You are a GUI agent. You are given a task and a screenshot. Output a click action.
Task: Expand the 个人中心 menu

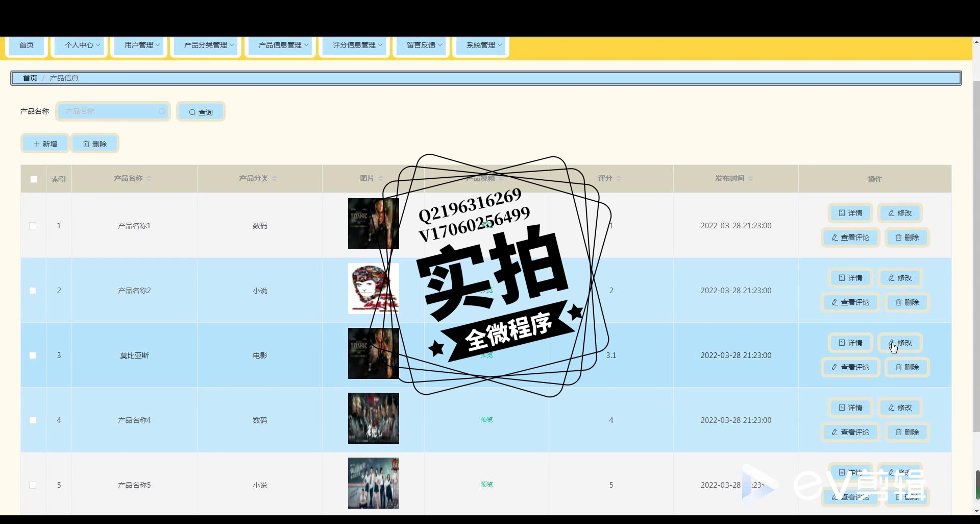79,45
